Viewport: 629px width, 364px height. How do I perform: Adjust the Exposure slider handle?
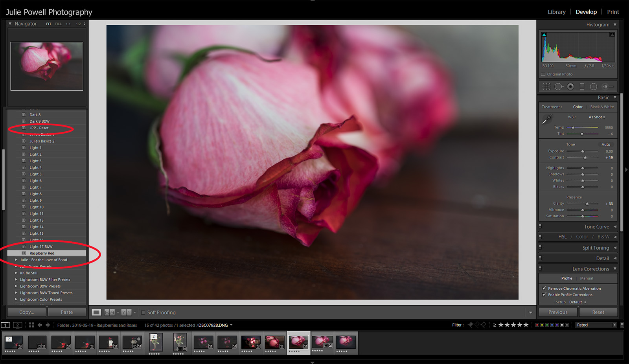pyautogui.click(x=583, y=151)
